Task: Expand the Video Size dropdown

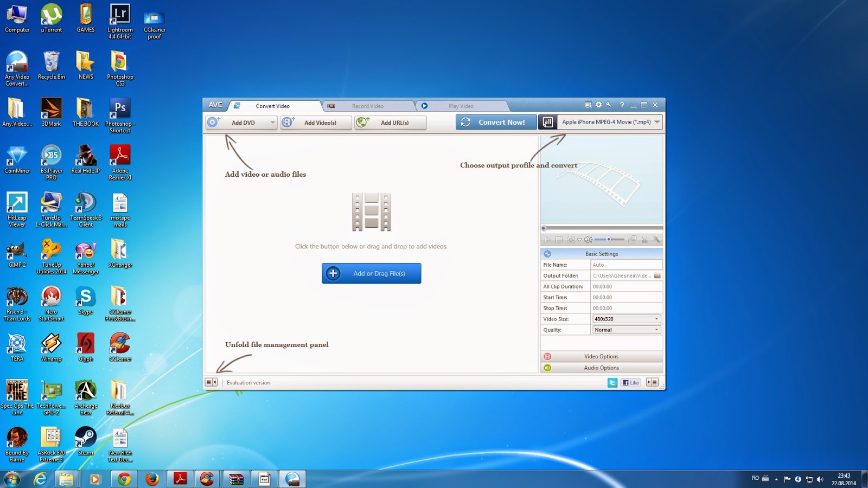Action: (x=658, y=319)
